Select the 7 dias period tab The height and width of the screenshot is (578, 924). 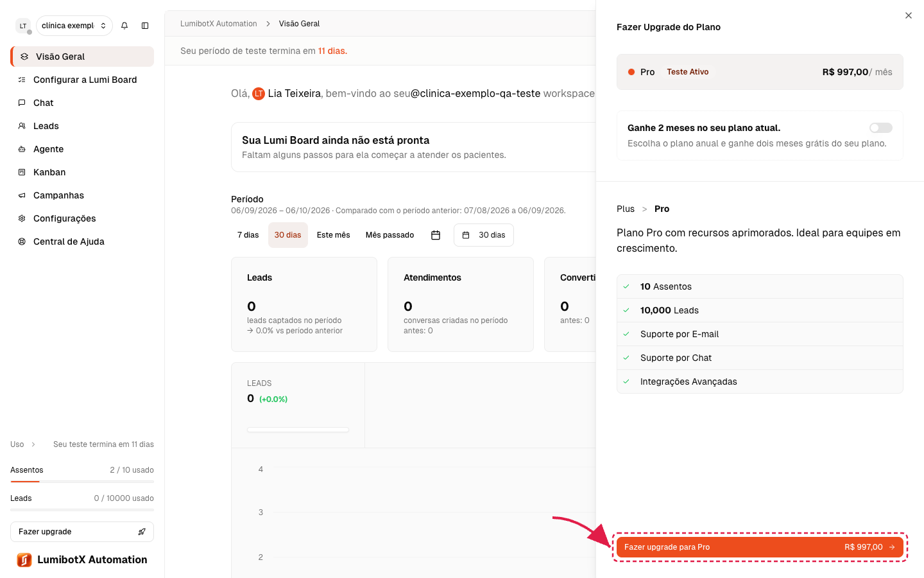pos(248,235)
